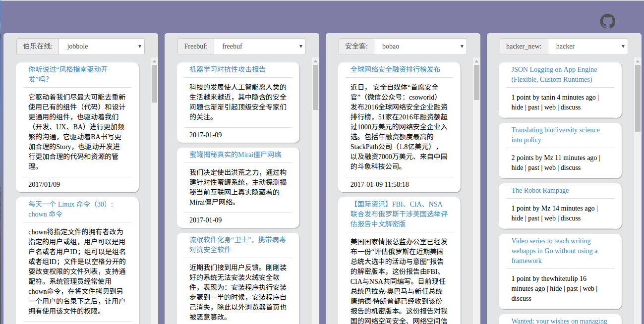Open JSON Logging on App Engine story
The image size is (644, 324).
coord(554,74)
